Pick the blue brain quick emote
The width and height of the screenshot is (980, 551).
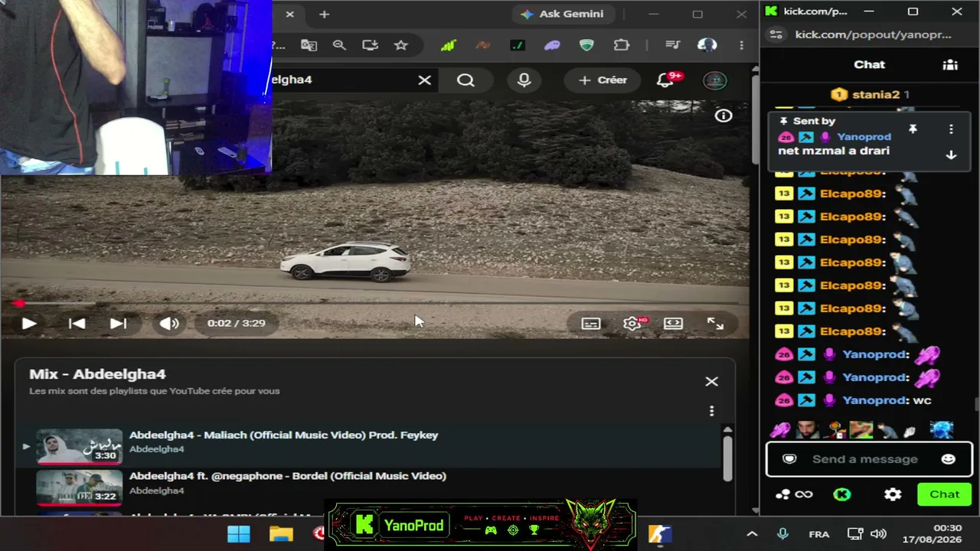point(941,429)
